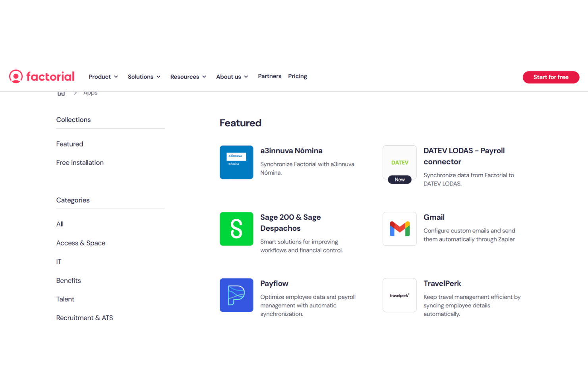Click TravelPerk description about travel management

[472, 305]
